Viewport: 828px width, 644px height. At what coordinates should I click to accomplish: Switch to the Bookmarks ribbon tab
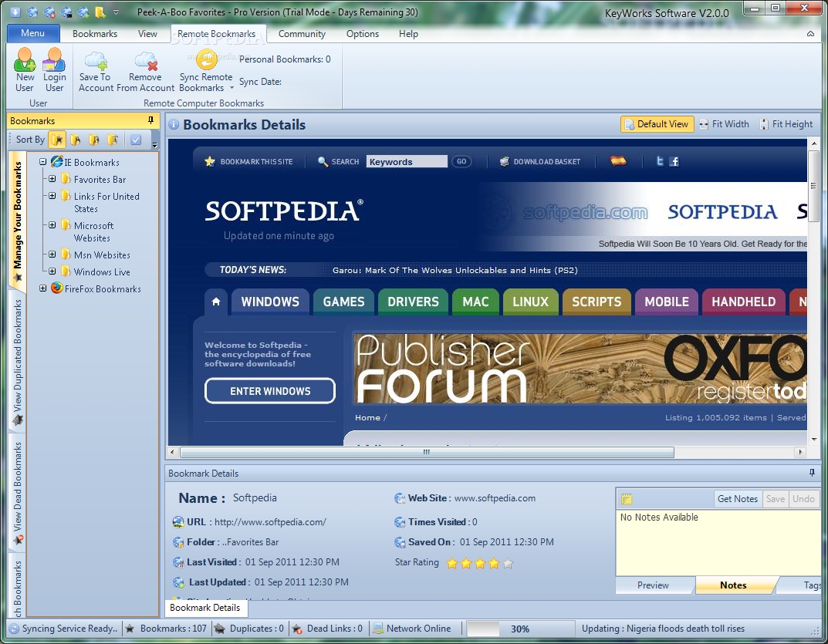[x=95, y=34]
